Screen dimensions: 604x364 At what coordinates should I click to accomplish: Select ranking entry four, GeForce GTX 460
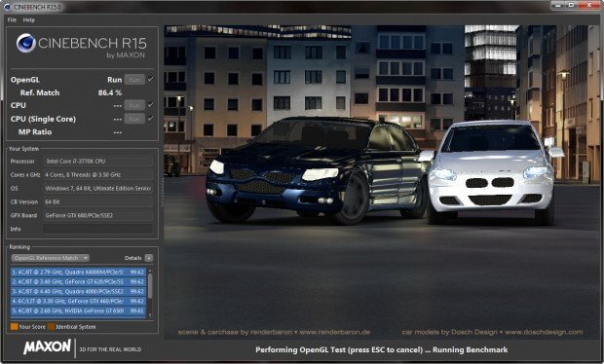point(78,301)
